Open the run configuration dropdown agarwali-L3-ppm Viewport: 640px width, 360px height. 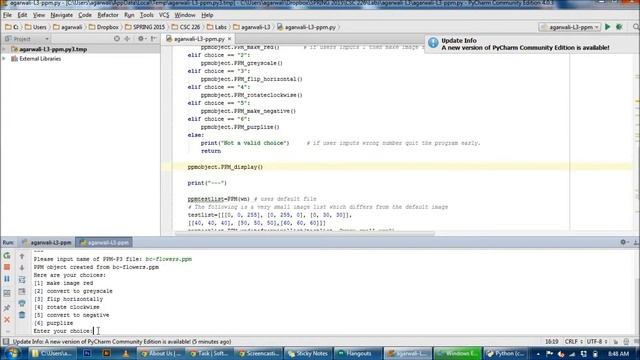pos(570,27)
